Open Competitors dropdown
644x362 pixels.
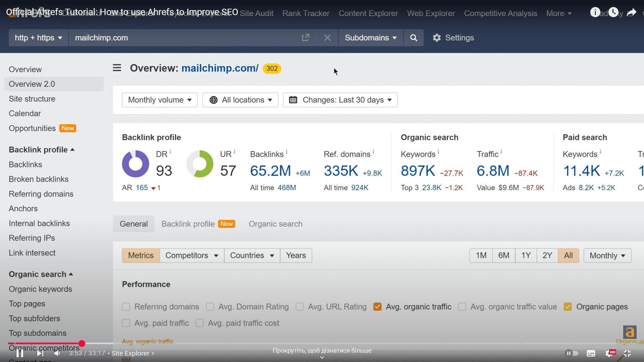(x=192, y=255)
